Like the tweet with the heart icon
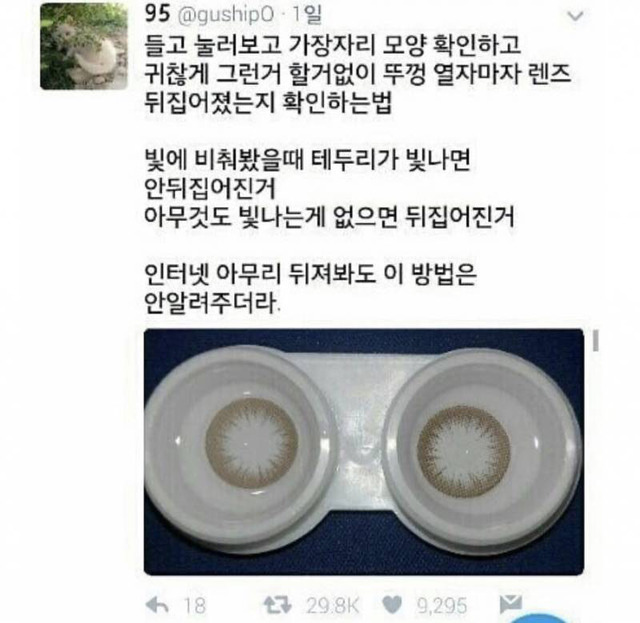640x623 pixels. click(393, 605)
